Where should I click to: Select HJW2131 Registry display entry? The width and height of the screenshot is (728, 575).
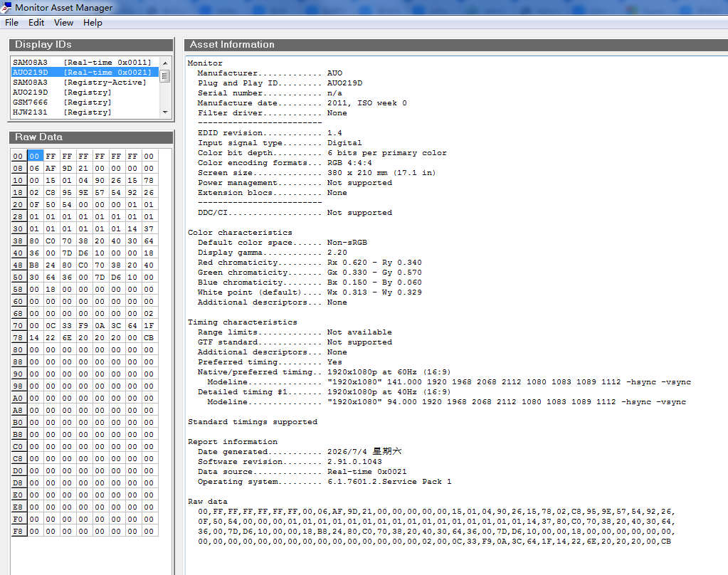tap(85, 112)
